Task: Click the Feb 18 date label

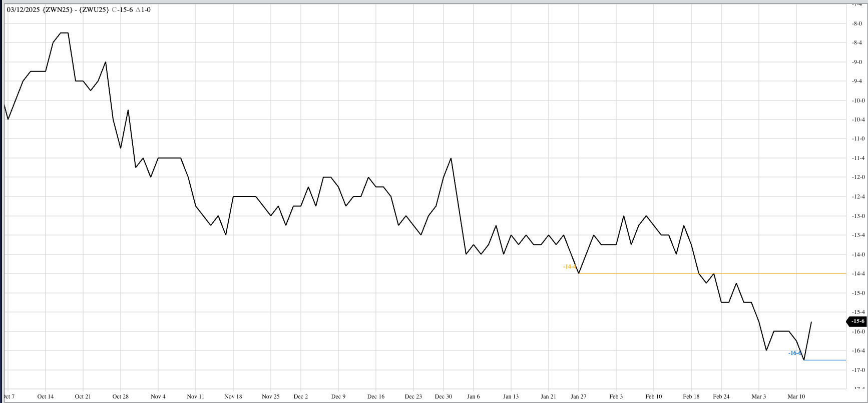Action: coord(691,396)
